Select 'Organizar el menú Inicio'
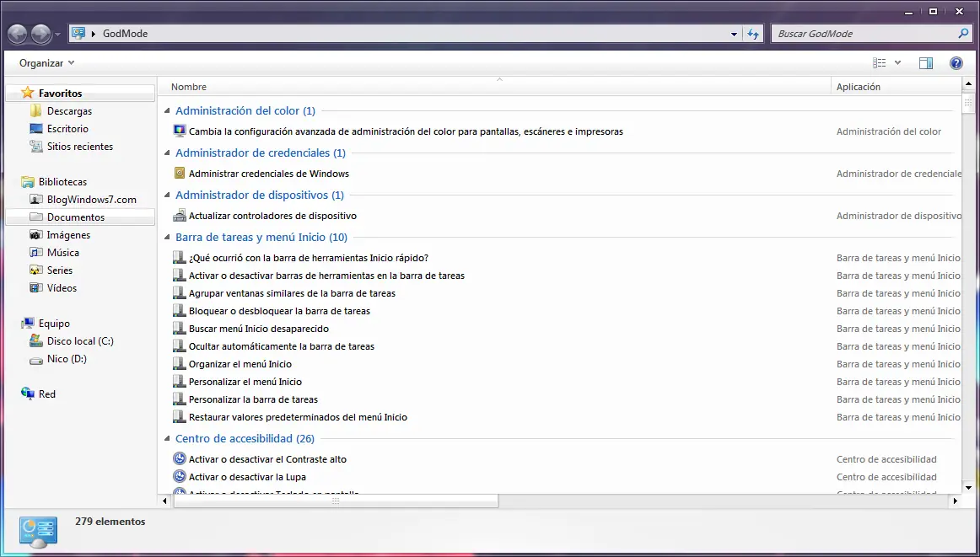The image size is (980, 557). click(x=240, y=364)
